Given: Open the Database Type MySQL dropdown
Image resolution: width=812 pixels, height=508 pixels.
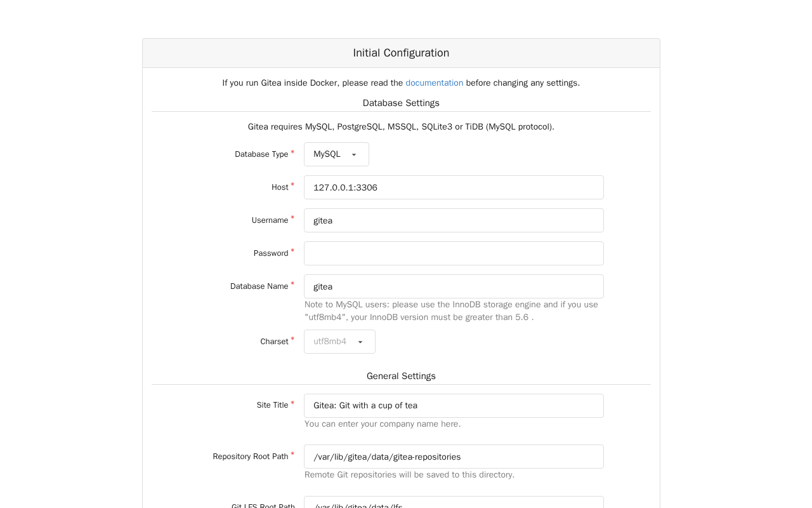Looking at the screenshot, I should coord(336,154).
